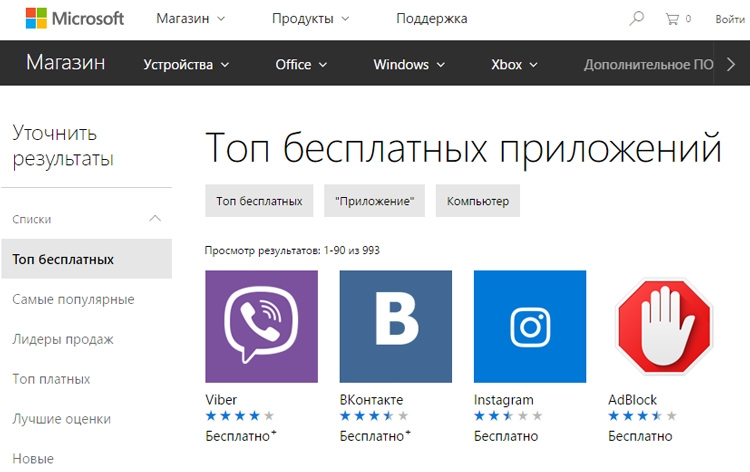Screen dimensions: 750x472
Task: Click the AdBlock star rating
Action: point(642,416)
